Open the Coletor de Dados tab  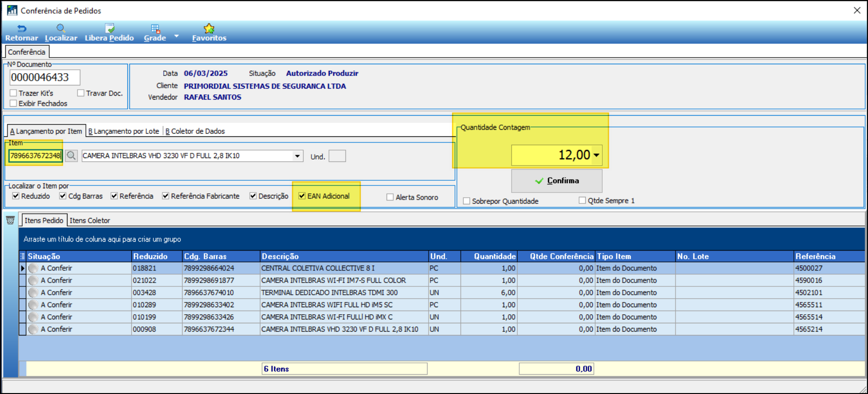pos(195,131)
